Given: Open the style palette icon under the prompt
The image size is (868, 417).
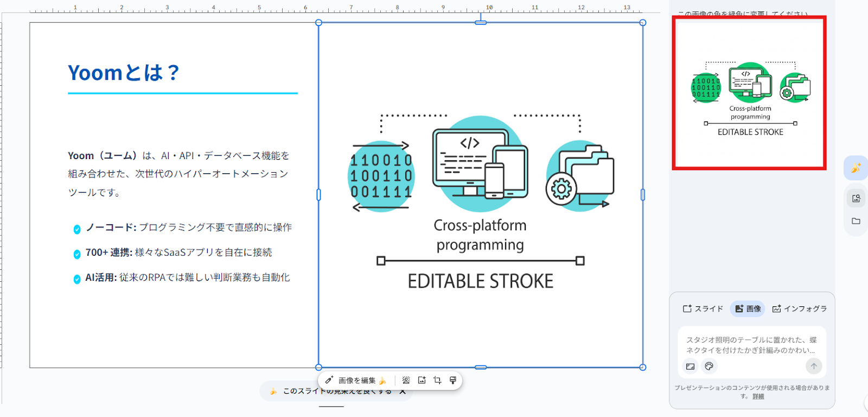Looking at the screenshot, I should (709, 367).
